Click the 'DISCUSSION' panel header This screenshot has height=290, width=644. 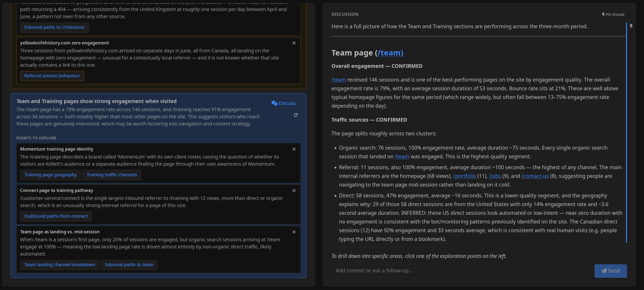(x=345, y=14)
